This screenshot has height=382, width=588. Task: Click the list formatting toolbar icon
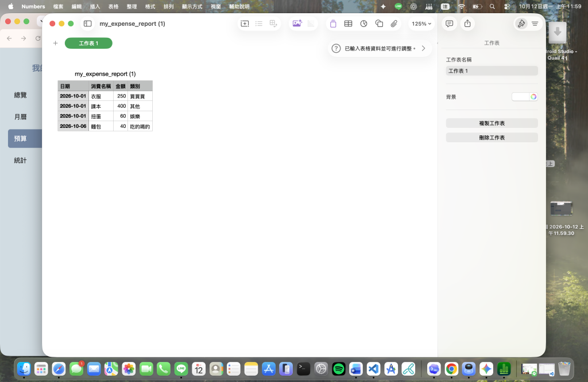(259, 24)
